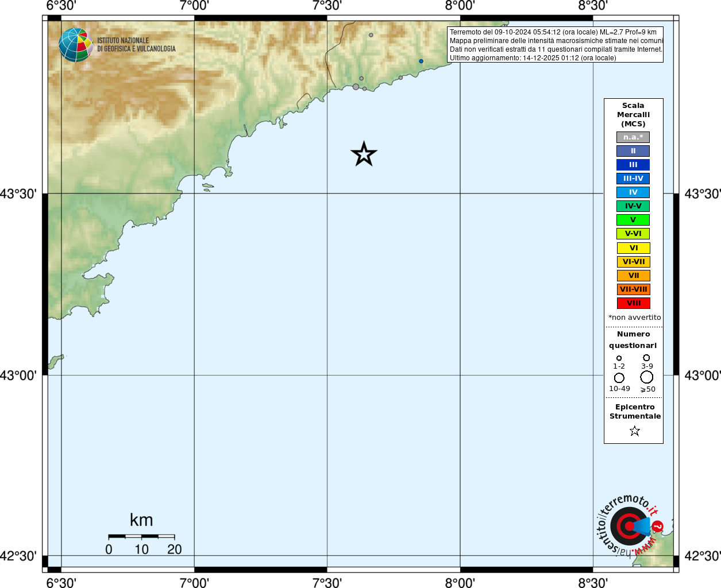Screen dimensions: 721x588
Task: Click the blue intensity dot on the coast
Action: click(x=421, y=61)
